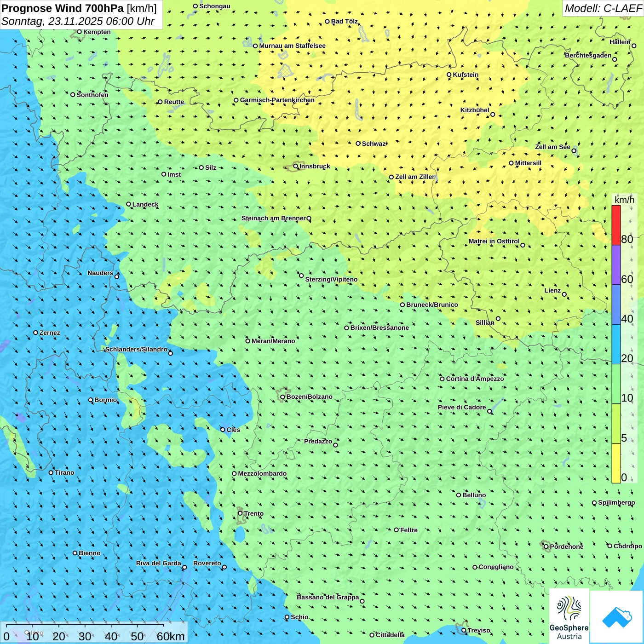Image resolution: width=644 pixels, height=644 pixels.
Task: Click the Zell am See marker
Action: (574, 150)
